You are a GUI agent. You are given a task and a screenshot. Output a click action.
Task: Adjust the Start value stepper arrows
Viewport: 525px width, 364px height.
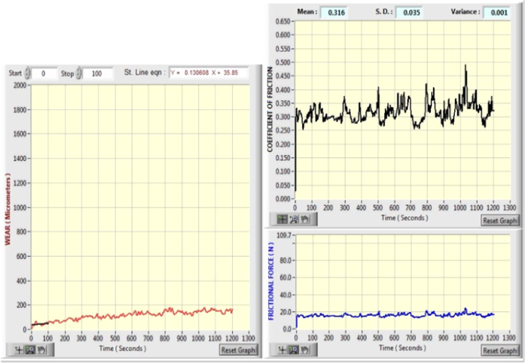click(x=27, y=73)
